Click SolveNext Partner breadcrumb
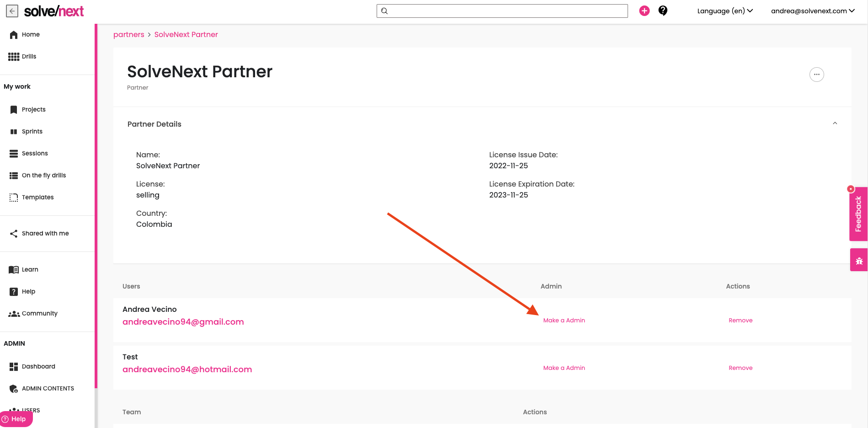This screenshot has height=428, width=868. [x=186, y=35]
